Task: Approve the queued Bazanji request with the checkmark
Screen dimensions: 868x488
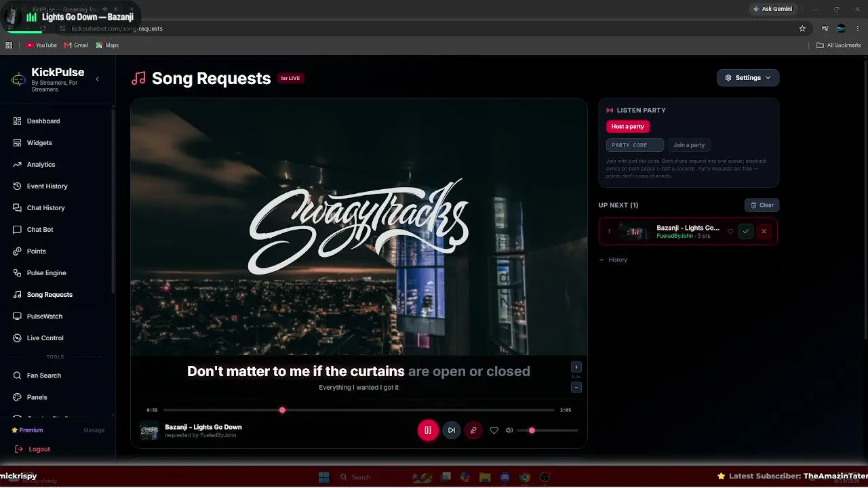Action: pyautogui.click(x=746, y=232)
